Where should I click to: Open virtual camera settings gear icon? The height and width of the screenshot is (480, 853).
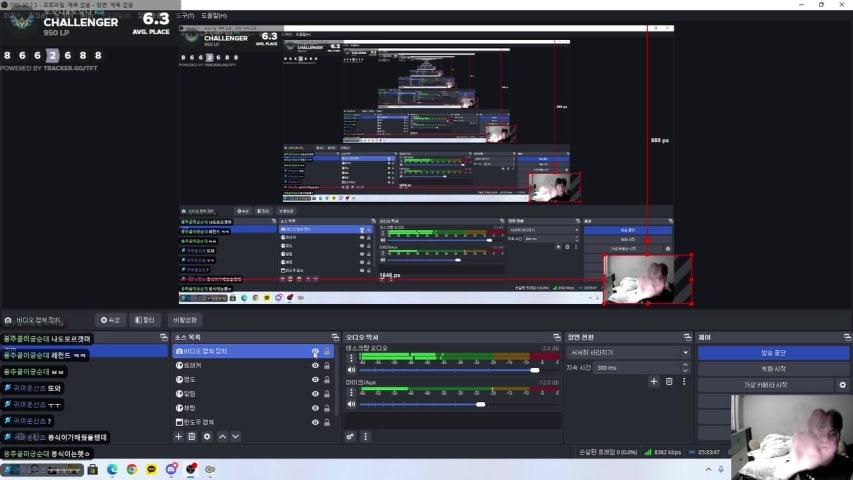pyautogui.click(x=842, y=385)
